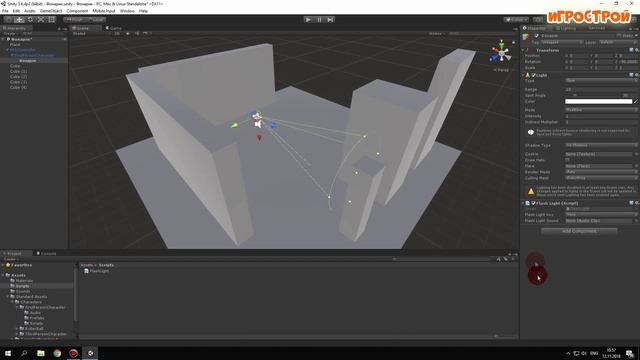The image size is (640, 360).
Task: Toggle scene lighting sun icon
Action: coord(128,33)
